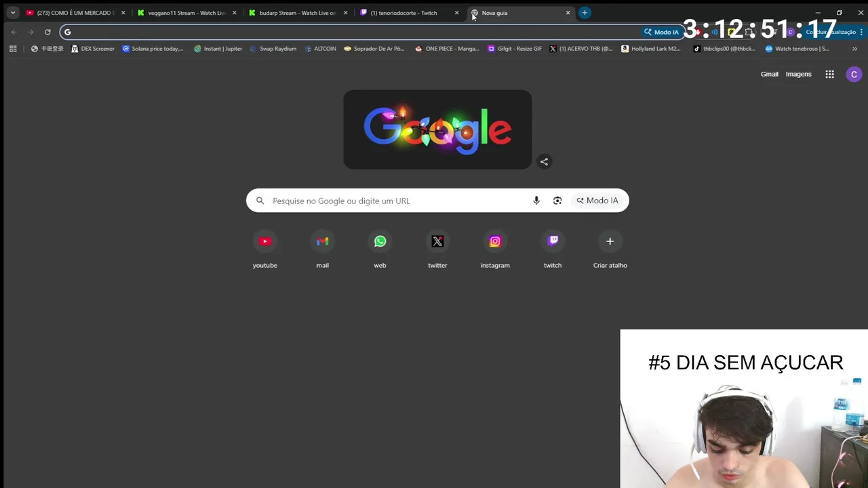The image size is (868, 488).
Task: Close the veggano11 Stream tab
Action: [x=235, y=13]
